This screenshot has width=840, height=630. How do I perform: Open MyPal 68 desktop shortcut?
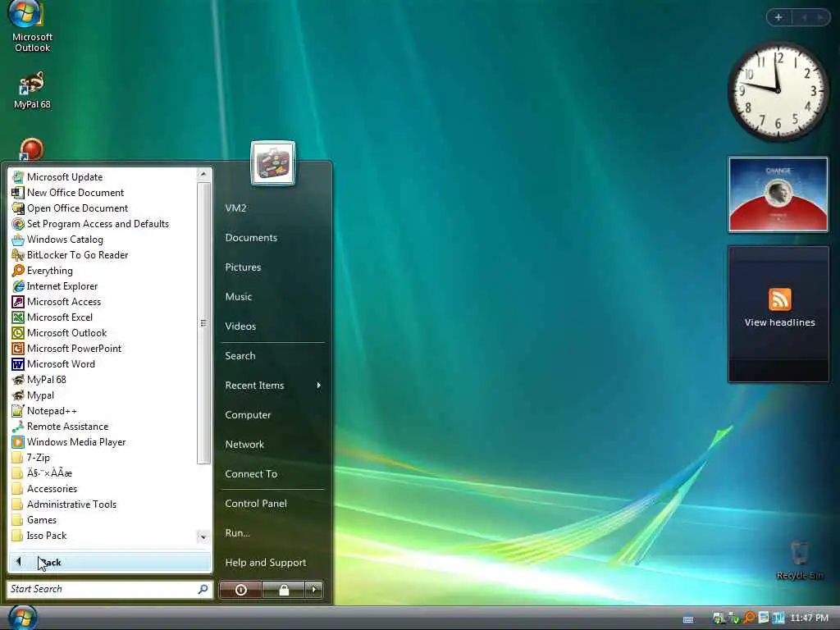pos(32,89)
